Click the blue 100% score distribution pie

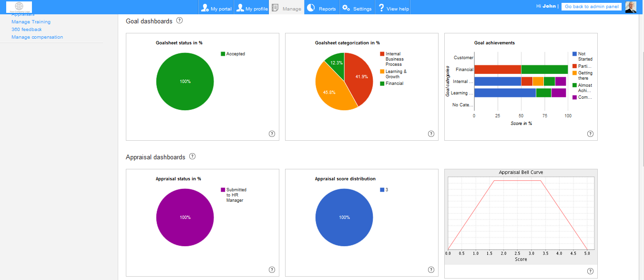344,217
